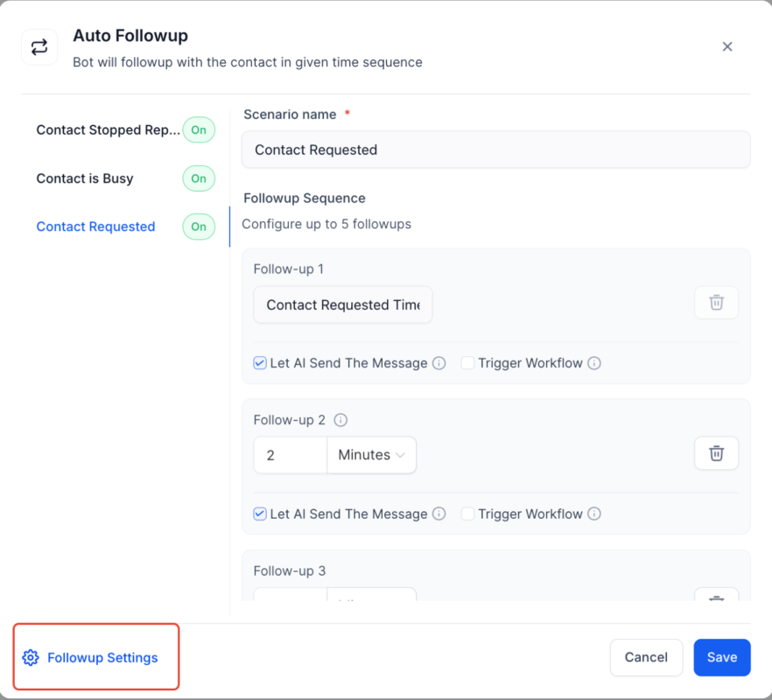Turn off the Contact is Busy scenario
Screen dimensions: 772x700
[x=198, y=178]
